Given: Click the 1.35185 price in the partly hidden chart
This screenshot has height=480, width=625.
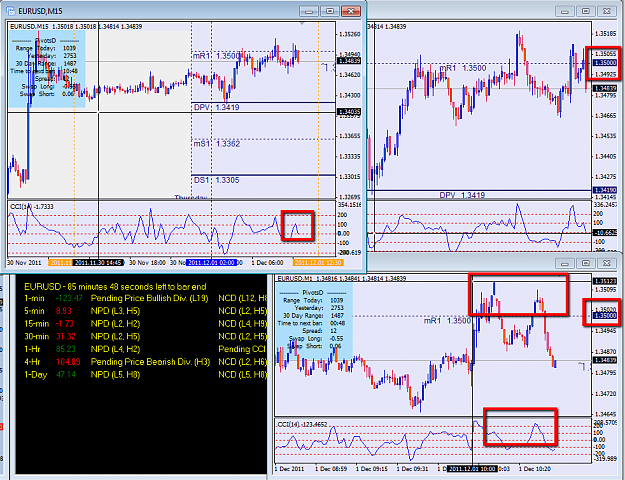Looking at the screenshot, I should tap(605, 34).
